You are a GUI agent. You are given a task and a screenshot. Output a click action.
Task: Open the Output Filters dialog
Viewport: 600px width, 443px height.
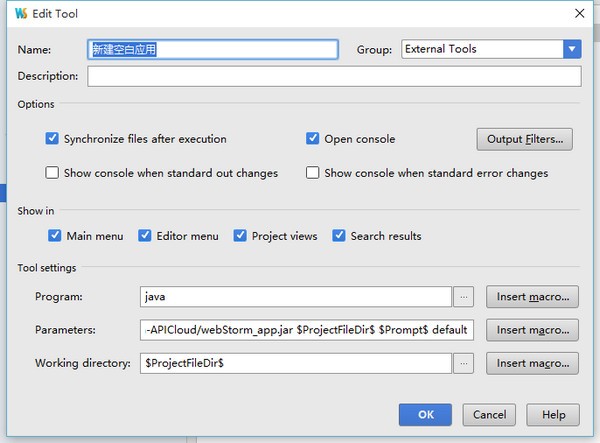[524, 139]
